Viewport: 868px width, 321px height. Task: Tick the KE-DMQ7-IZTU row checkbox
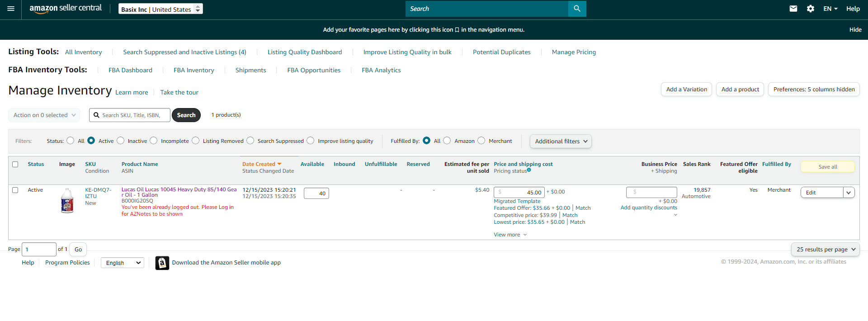pyautogui.click(x=15, y=190)
